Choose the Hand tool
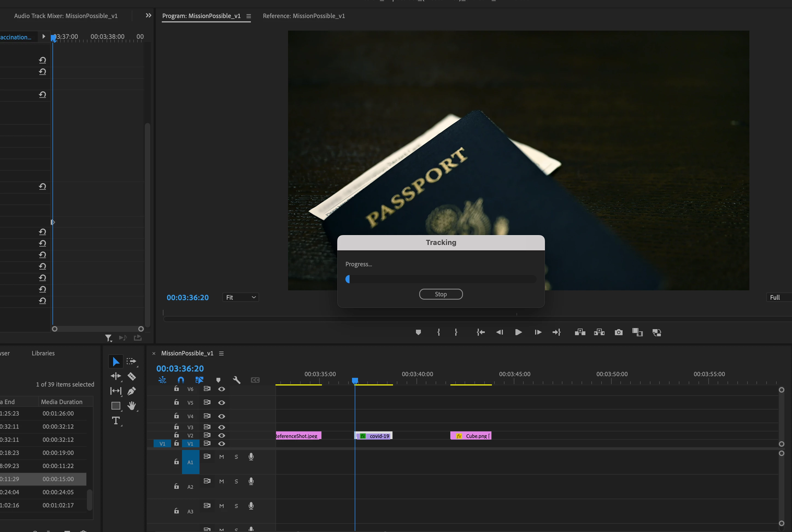 click(132, 405)
